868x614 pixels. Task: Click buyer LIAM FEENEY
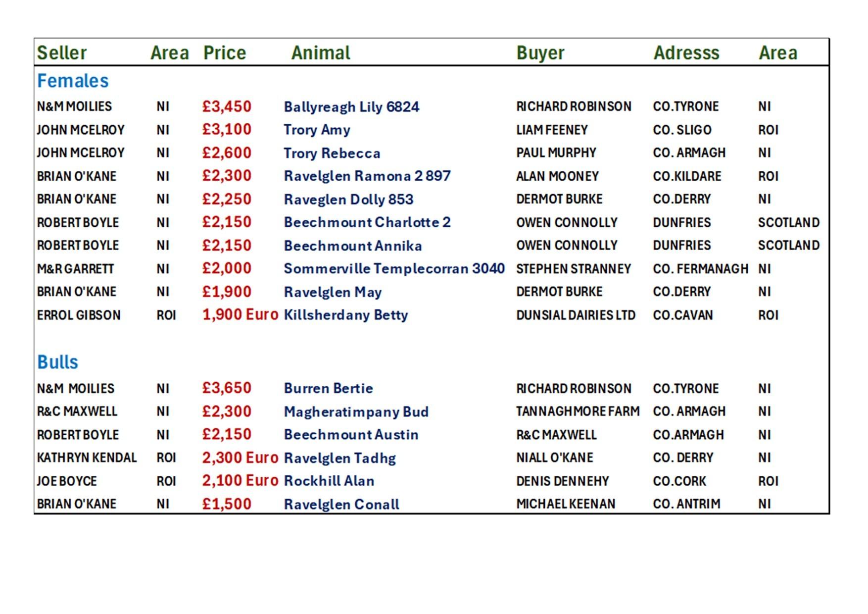click(x=552, y=130)
